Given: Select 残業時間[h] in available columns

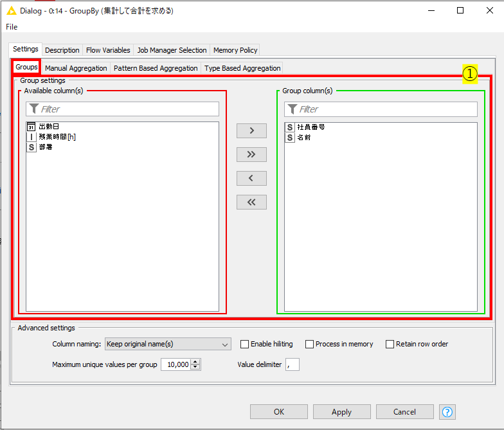Looking at the screenshot, I should (122, 137).
